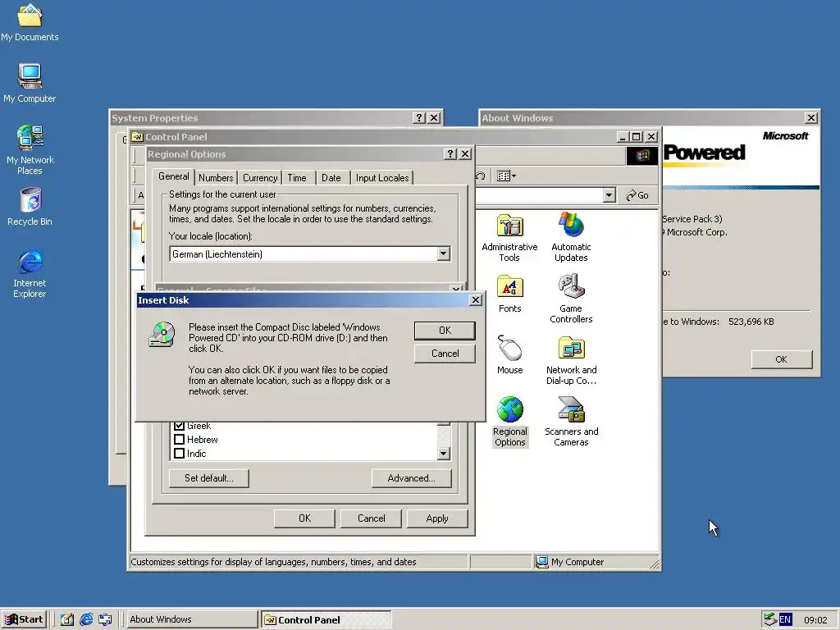This screenshot has width=840, height=630.
Task: Click the Go button in address bar
Action: (x=637, y=195)
